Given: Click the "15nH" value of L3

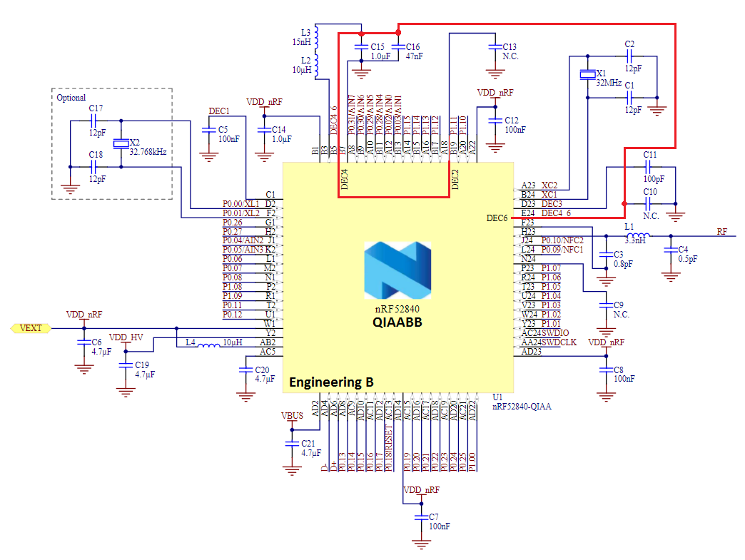Looking at the screenshot, I should pyautogui.click(x=302, y=42).
